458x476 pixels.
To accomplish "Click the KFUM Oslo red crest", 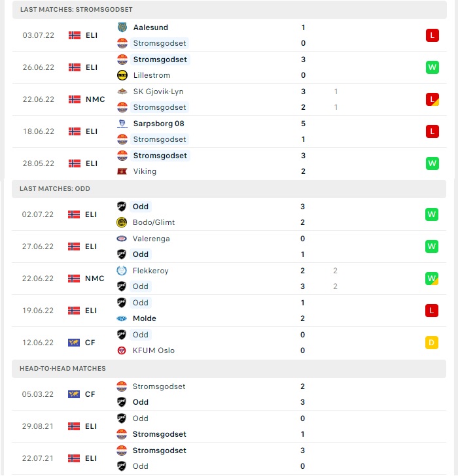I will [x=122, y=350].
